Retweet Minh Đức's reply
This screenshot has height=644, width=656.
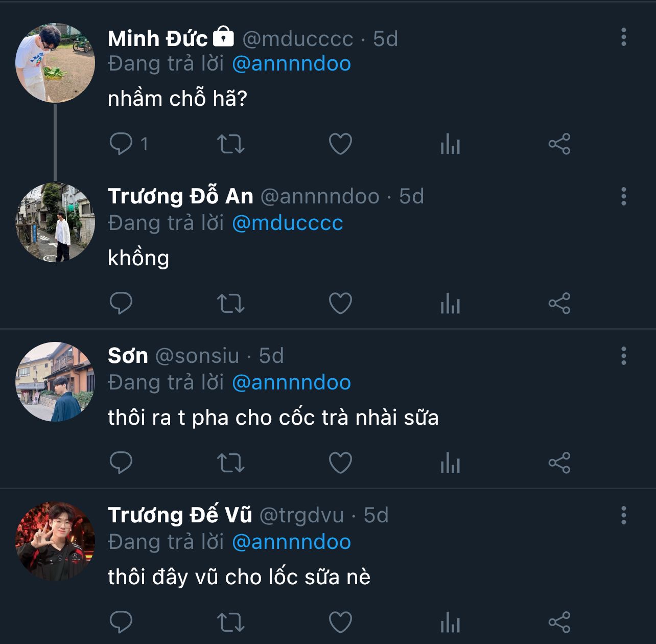pos(231,144)
